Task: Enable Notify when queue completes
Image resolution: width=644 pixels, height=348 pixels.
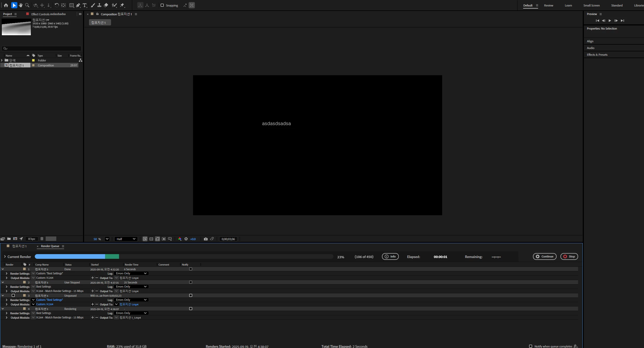Action: (x=531, y=346)
